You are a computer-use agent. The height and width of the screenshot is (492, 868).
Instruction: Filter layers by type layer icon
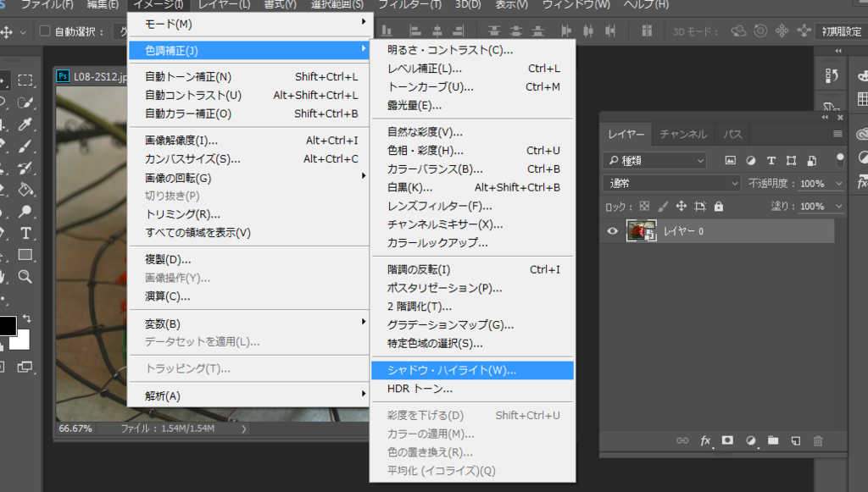click(x=771, y=160)
